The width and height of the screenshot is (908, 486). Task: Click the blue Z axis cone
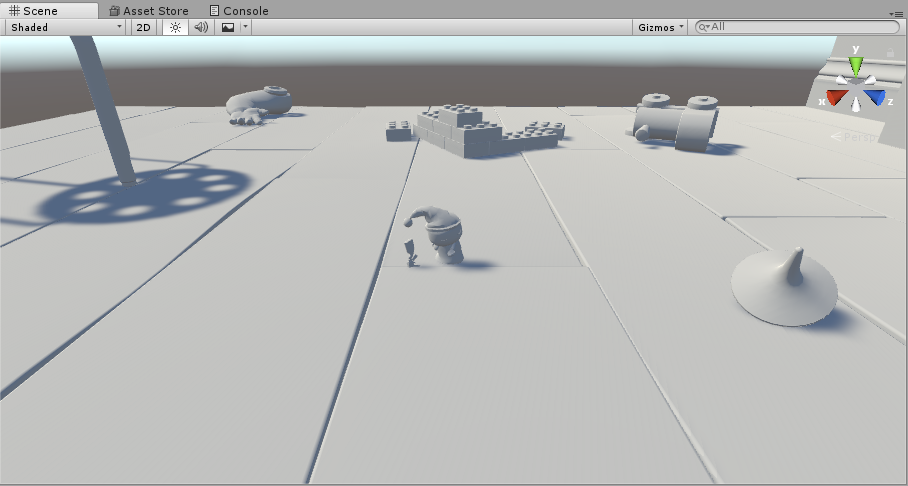(875, 97)
